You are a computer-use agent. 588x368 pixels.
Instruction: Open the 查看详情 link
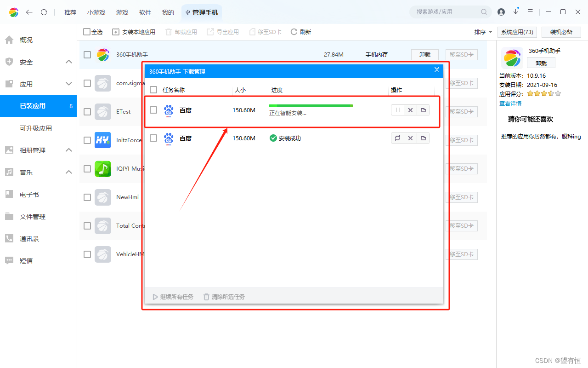pyautogui.click(x=510, y=103)
